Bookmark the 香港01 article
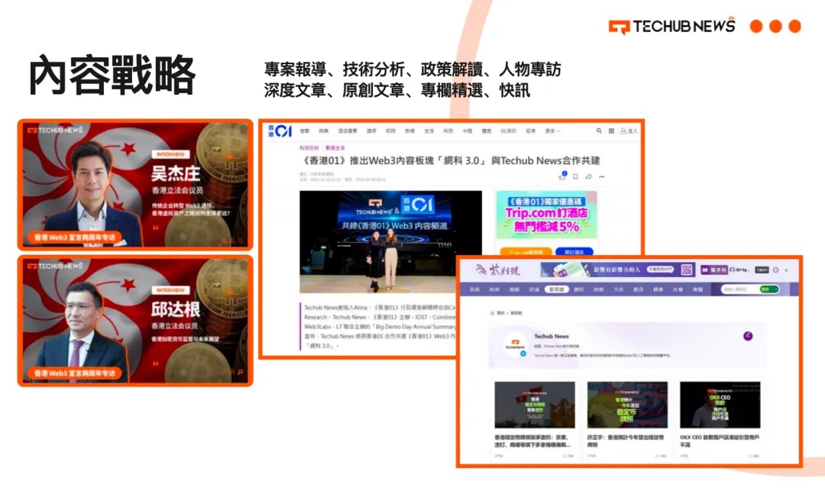Screen dimensions: 825x504 point(576,176)
